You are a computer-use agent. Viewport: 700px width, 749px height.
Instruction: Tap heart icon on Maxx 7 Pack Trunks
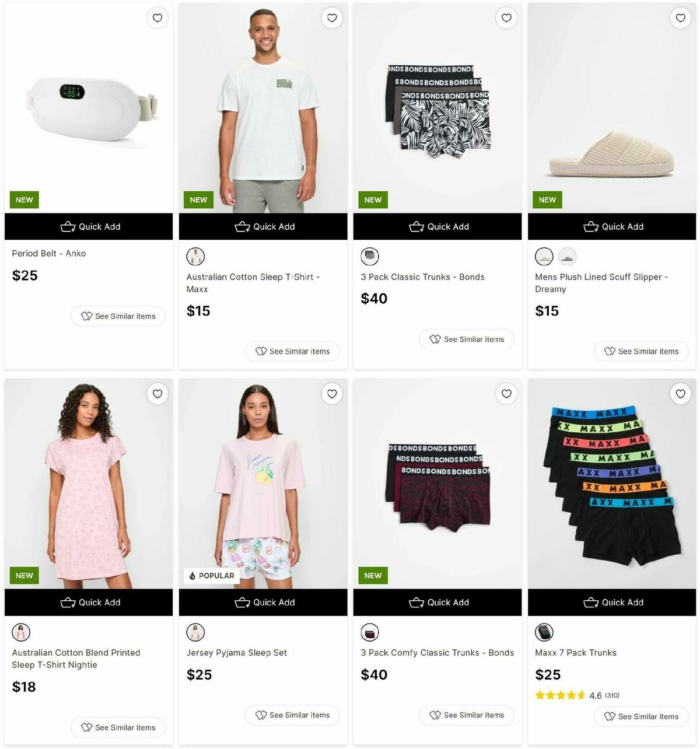pyautogui.click(x=680, y=394)
